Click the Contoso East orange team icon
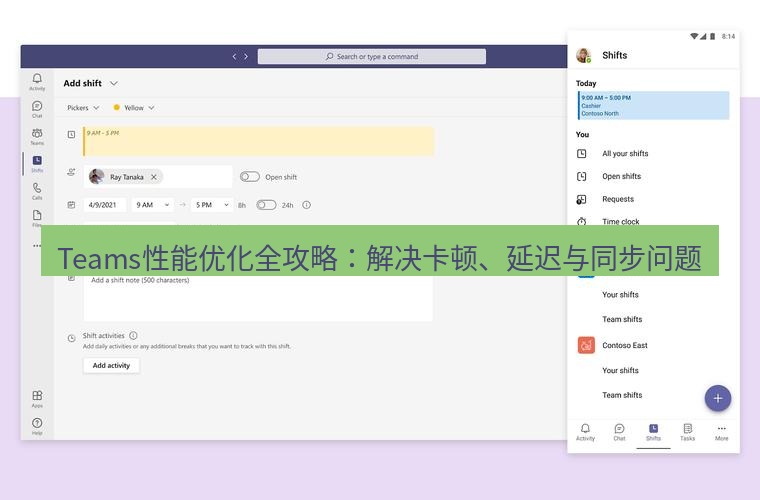Viewport: 760px width, 500px height. pos(586,345)
